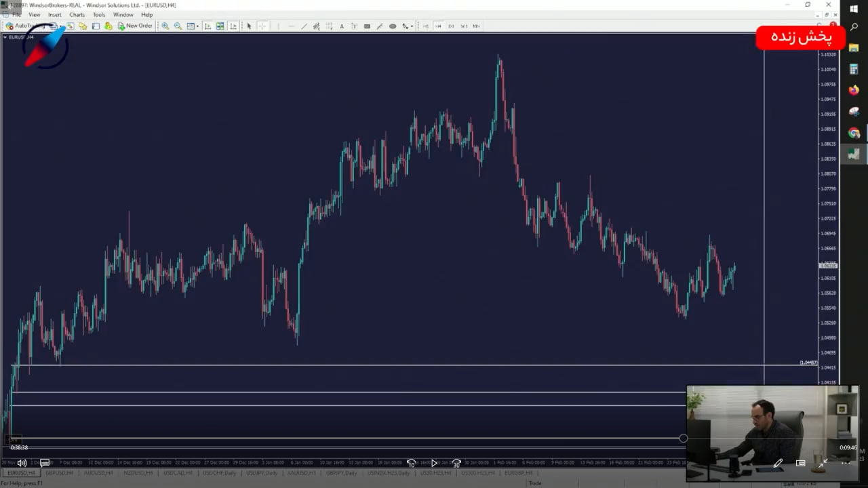Select the 1.04487 horizontal line price label

808,363
